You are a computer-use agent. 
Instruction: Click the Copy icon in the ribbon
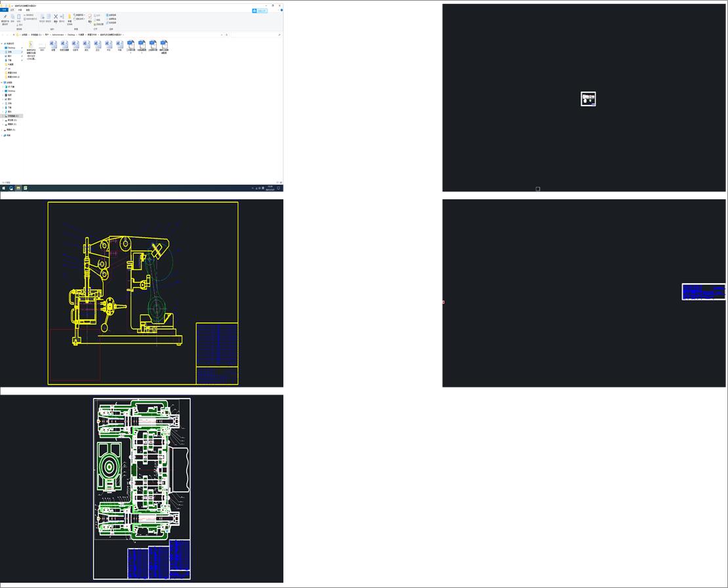(x=12, y=17)
